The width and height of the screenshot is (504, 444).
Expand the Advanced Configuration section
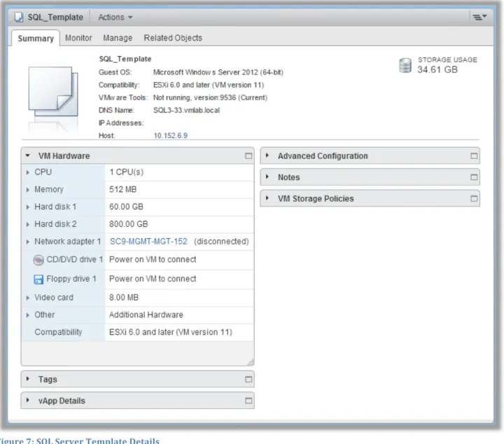tap(267, 155)
